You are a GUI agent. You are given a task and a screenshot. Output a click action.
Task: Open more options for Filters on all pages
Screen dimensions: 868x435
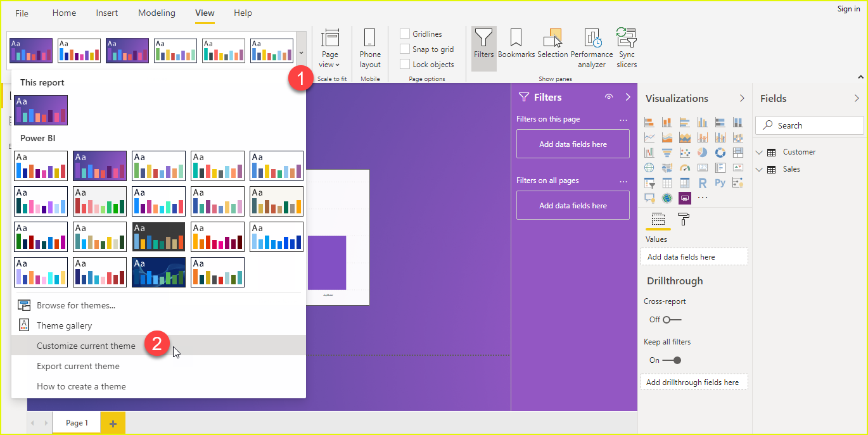point(623,181)
